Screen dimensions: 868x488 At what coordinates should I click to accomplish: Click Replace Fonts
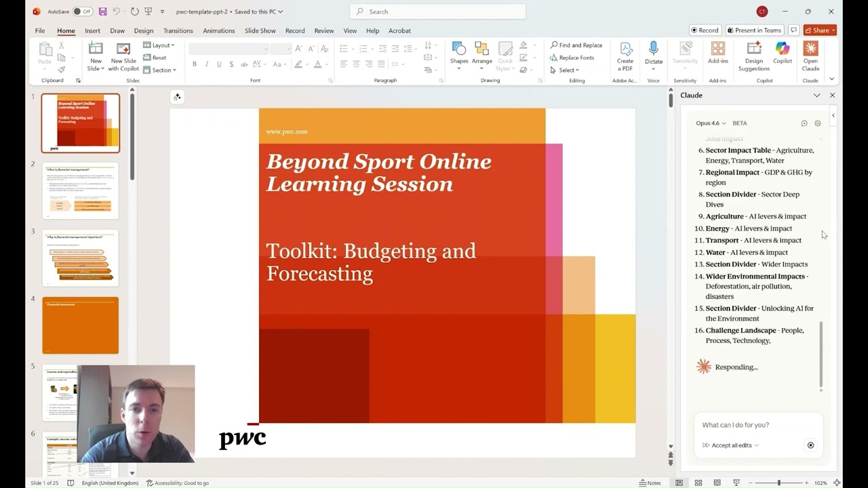point(572,58)
